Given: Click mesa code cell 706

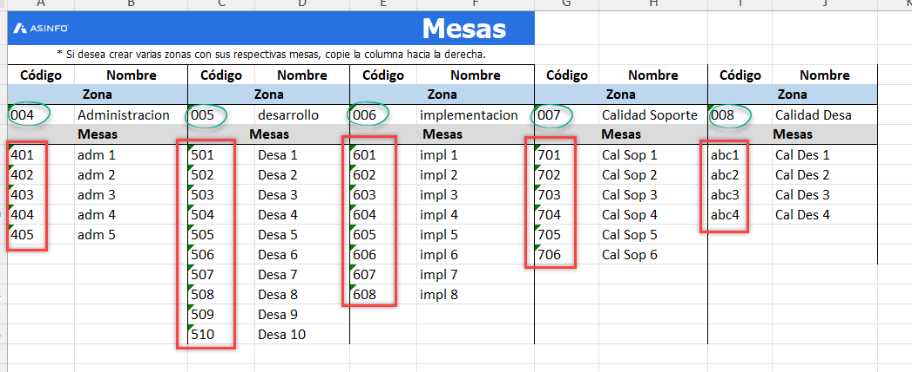Looking at the screenshot, I should (x=567, y=255).
